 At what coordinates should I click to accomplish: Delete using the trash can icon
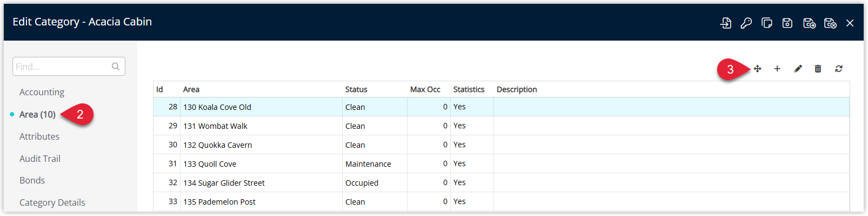point(818,69)
